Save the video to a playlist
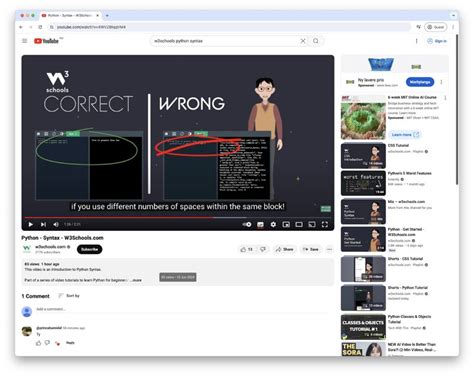Screen dimensions: 474x376 (311, 249)
